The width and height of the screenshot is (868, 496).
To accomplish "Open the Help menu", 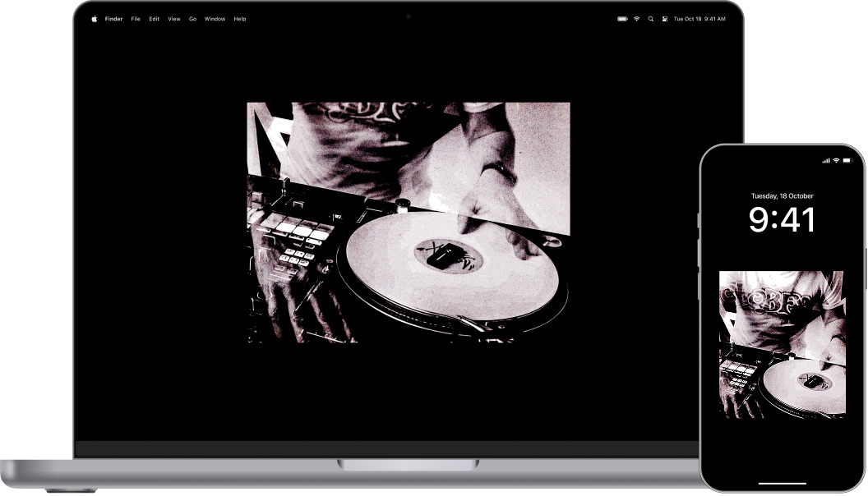I will (x=238, y=18).
